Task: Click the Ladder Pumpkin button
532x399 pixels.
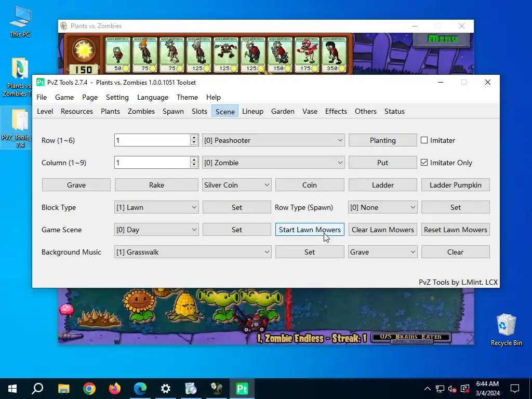Action: pyautogui.click(x=455, y=185)
